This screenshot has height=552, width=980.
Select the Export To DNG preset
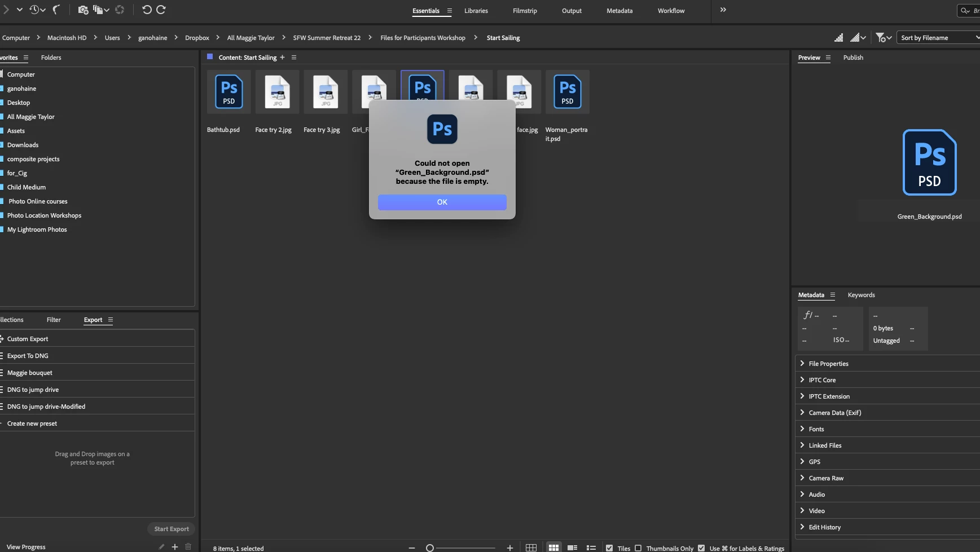pyautogui.click(x=97, y=356)
